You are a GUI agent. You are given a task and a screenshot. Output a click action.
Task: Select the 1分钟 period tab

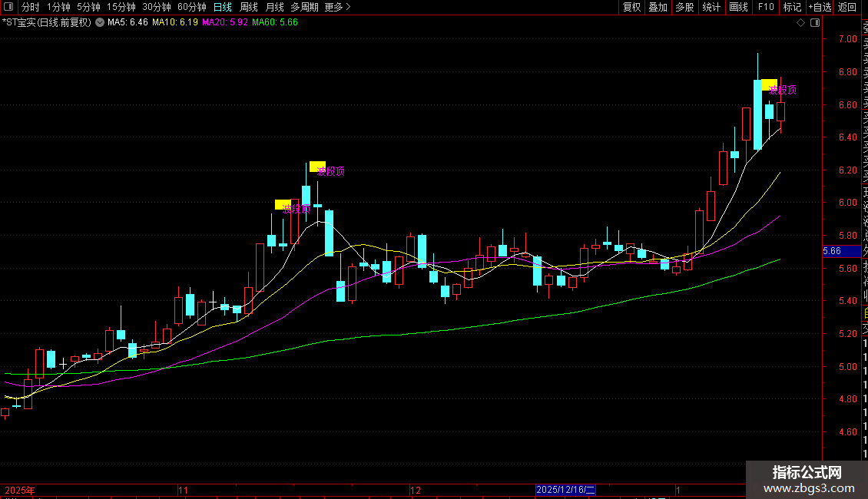[58, 7]
